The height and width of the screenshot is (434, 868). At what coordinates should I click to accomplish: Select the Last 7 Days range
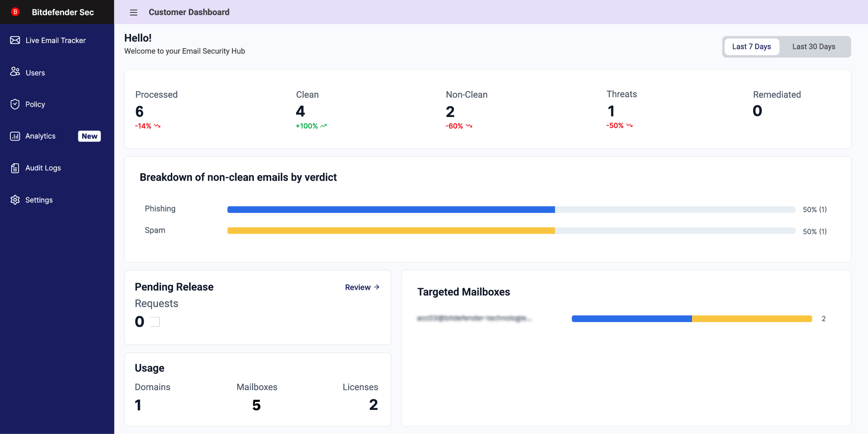coord(751,47)
